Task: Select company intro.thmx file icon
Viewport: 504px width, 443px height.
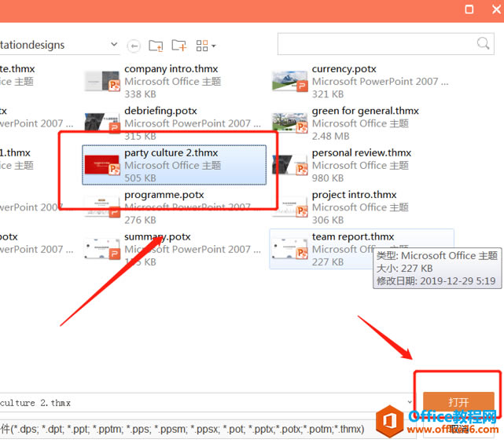Action: (x=102, y=81)
